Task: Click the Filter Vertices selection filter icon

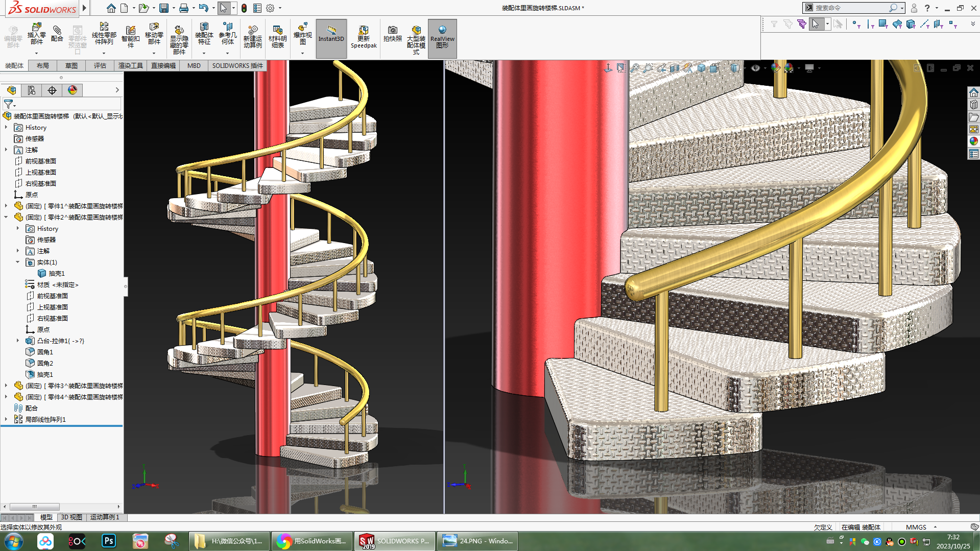Action: (856, 24)
